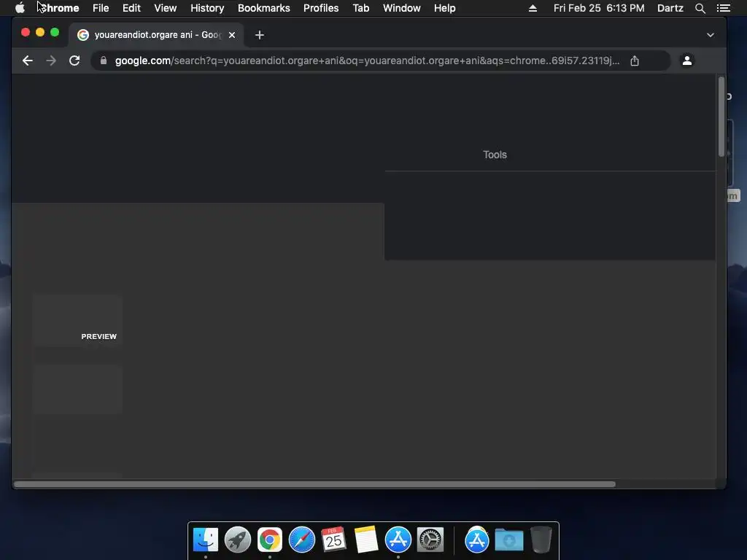Screen dimensions: 747x560
Task: Open System Preferences gear in Dock
Action: point(430,540)
